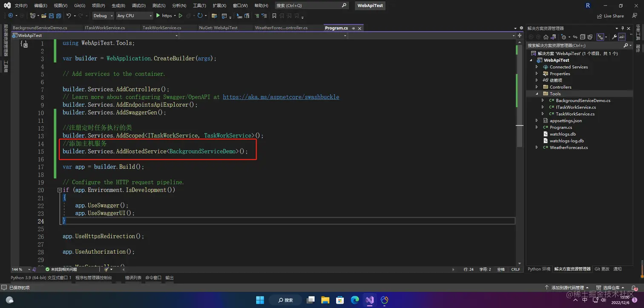This screenshot has height=308, width=644.
Task: Open Properties wrench icon in Solution Explorer
Action: (x=615, y=37)
